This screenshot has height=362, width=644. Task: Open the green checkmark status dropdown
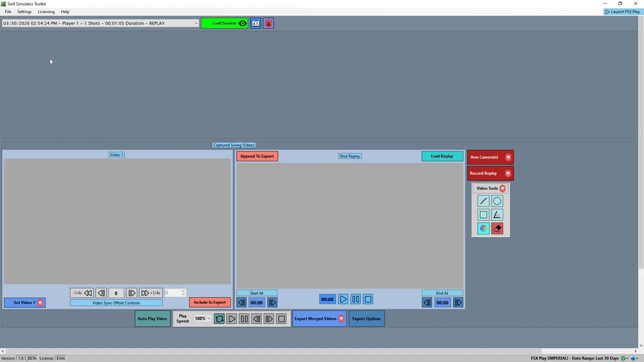[625, 358]
